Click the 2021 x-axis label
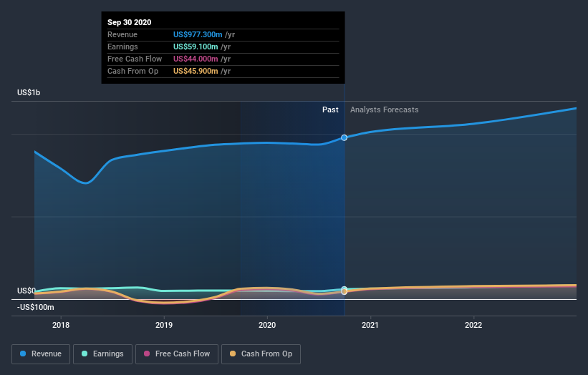This screenshot has width=588, height=375. pyautogui.click(x=370, y=325)
